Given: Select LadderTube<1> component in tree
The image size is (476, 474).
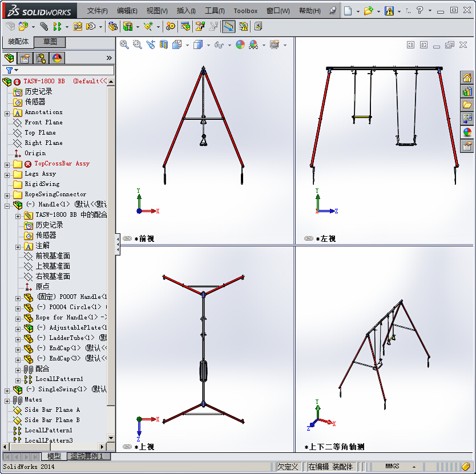Looking at the screenshot, I should coord(71,338).
